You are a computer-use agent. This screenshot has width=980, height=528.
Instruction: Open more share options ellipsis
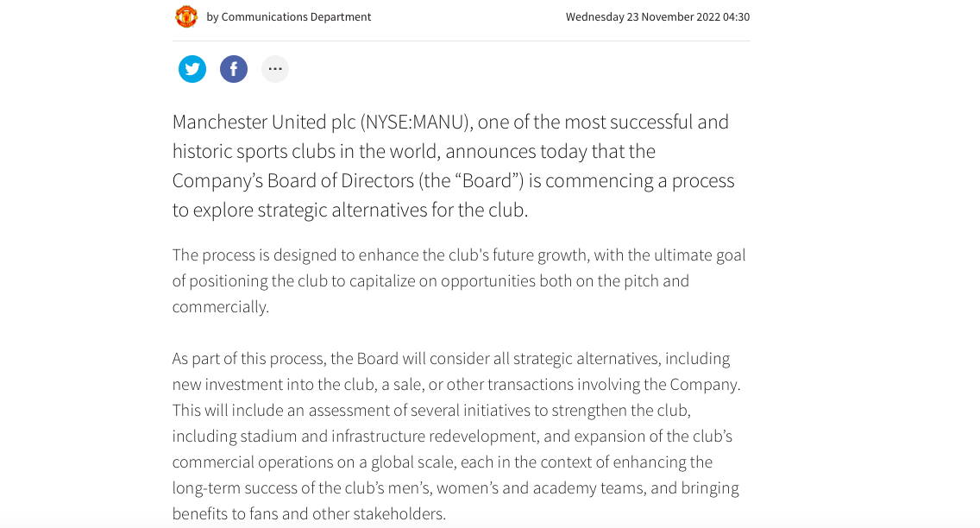[x=275, y=69]
